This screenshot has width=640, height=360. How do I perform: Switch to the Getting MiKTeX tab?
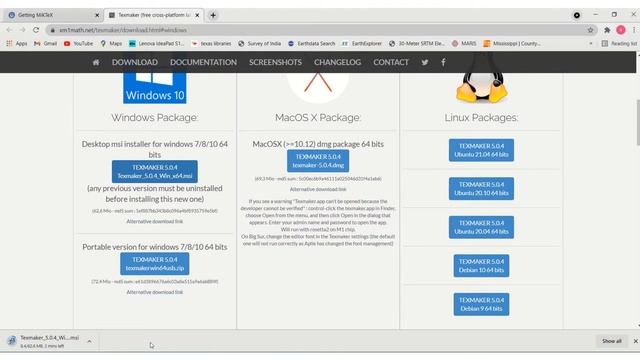click(x=52, y=15)
